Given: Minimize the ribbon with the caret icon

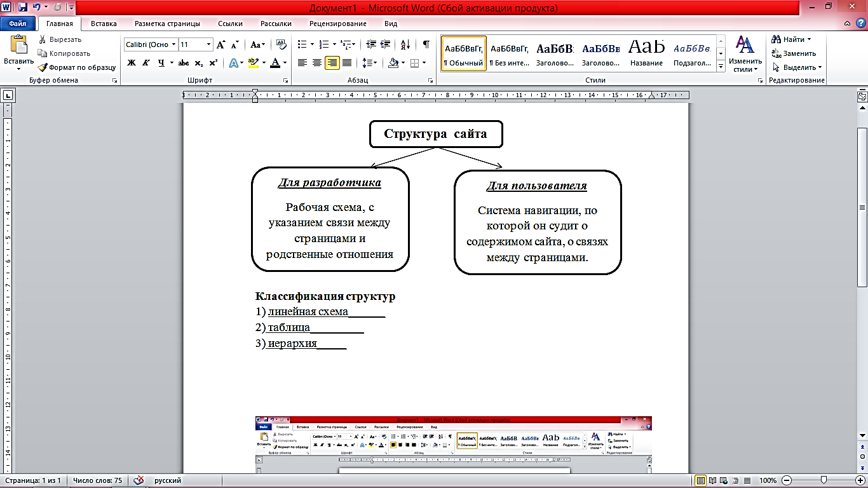Looking at the screenshot, I should point(848,24).
